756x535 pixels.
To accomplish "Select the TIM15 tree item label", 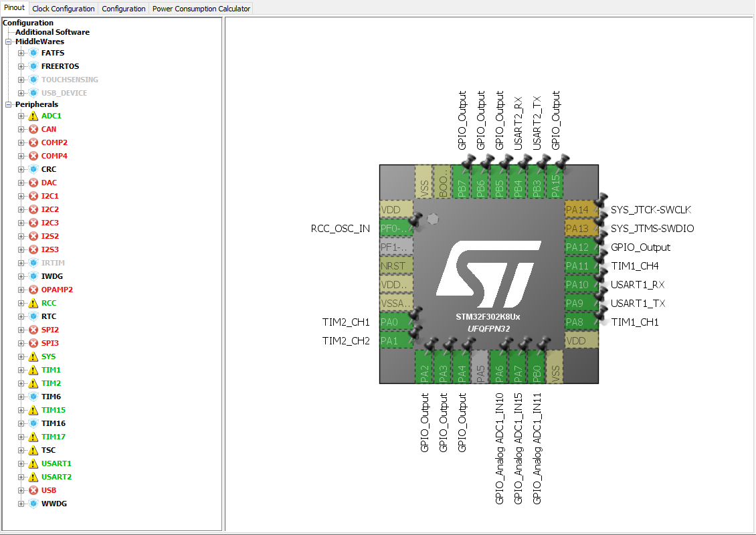I will [54, 410].
